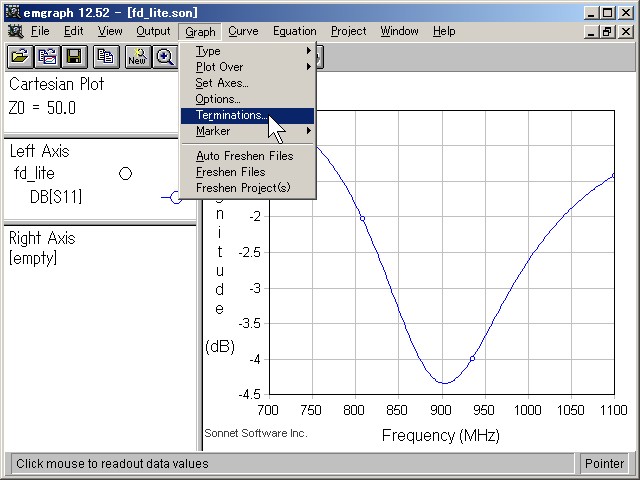Screen dimensions: 640x480
Task: Expand the Type submenu
Action: click(x=248, y=51)
